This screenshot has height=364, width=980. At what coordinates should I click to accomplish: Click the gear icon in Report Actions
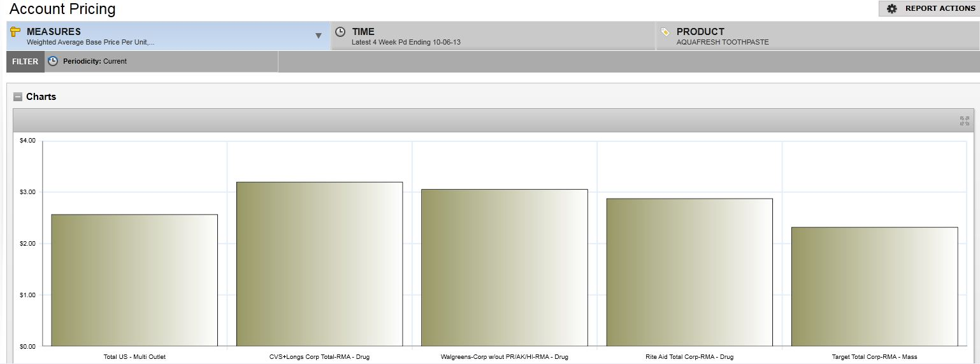click(892, 9)
